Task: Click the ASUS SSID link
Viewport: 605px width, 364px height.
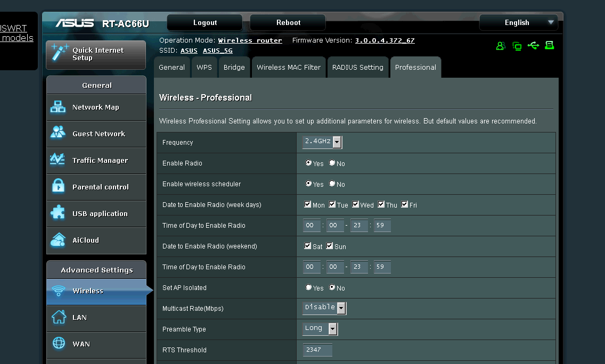Action: click(189, 51)
